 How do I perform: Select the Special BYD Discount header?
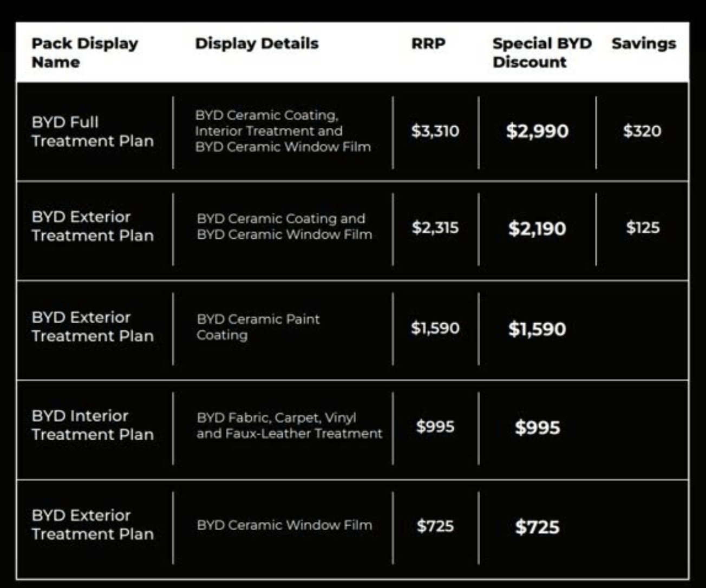click(x=541, y=53)
